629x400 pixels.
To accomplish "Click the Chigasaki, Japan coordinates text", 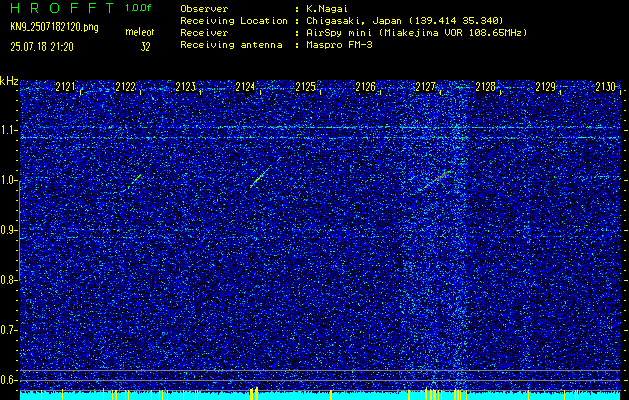I will pos(405,21).
